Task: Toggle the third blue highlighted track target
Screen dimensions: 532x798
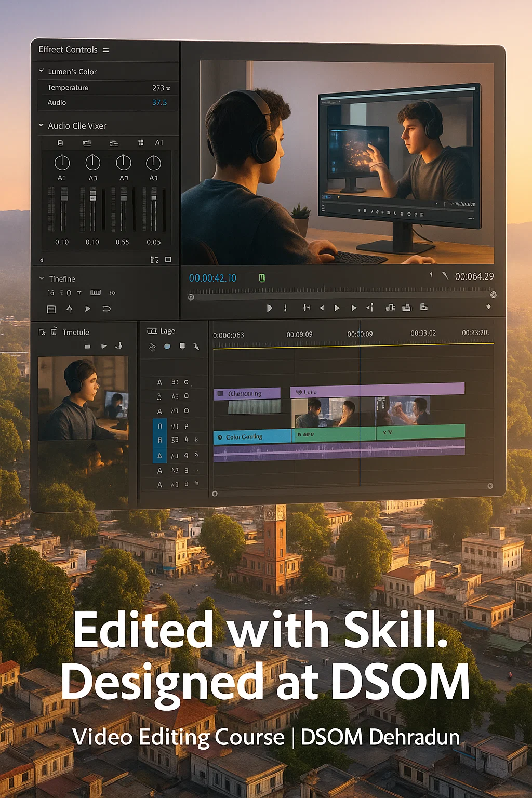Action: (x=159, y=455)
